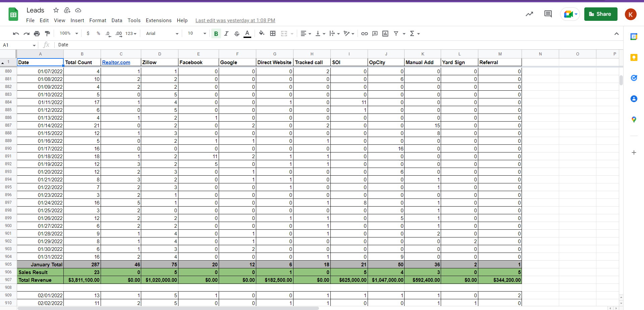Open comment history icon

pos(548,14)
